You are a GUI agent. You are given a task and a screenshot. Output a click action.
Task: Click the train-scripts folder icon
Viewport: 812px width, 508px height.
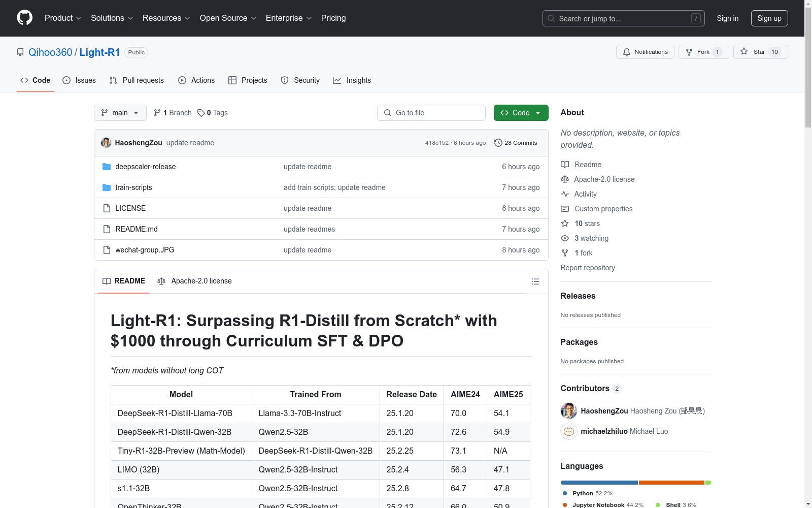click(107, 187)
